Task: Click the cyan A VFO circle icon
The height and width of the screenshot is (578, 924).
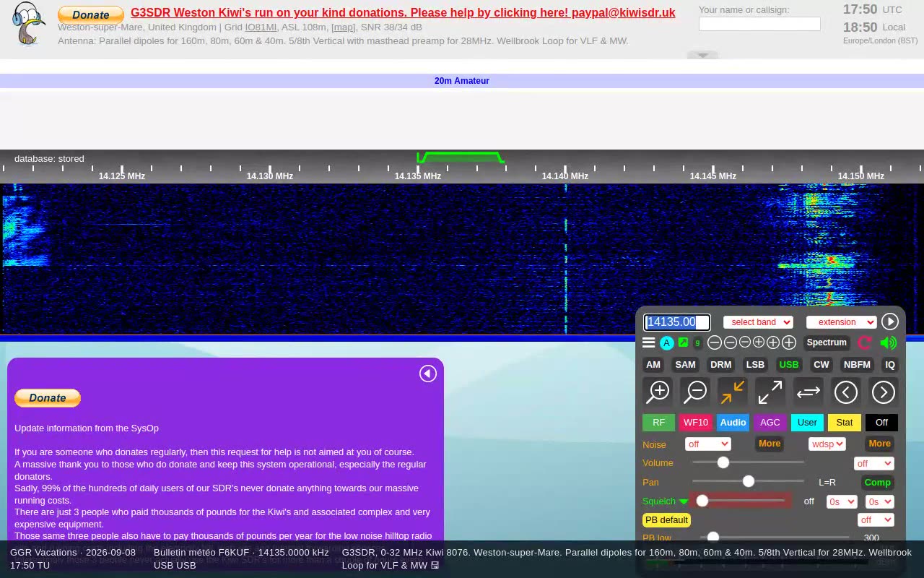Action: 667,342
